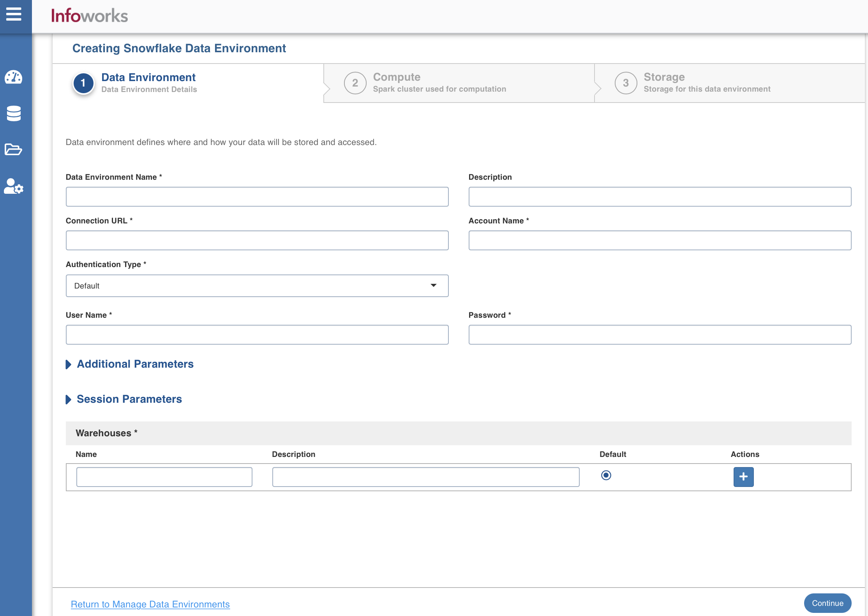868x616 pixels.
Task: Focus the Account Name field
Action: (660, 241)
